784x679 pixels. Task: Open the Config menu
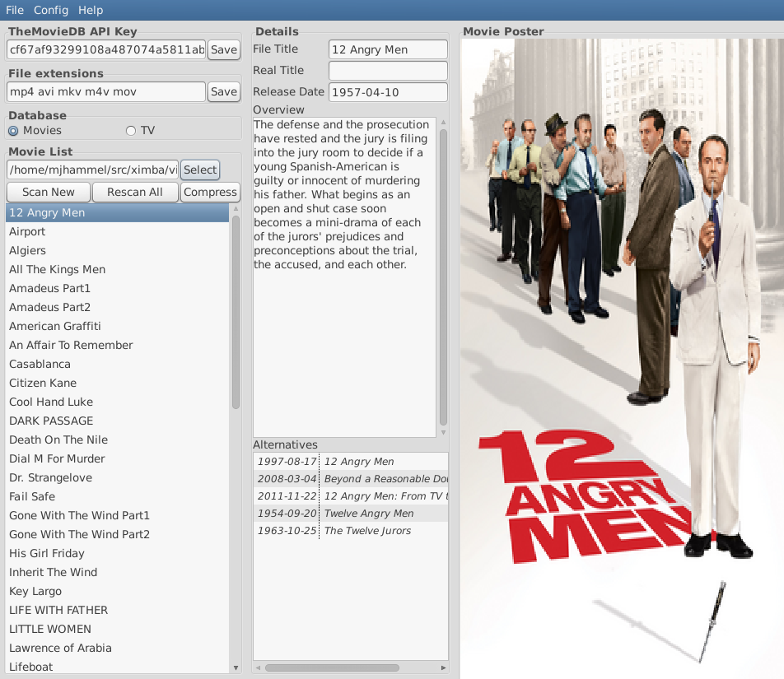coord(50,10)
